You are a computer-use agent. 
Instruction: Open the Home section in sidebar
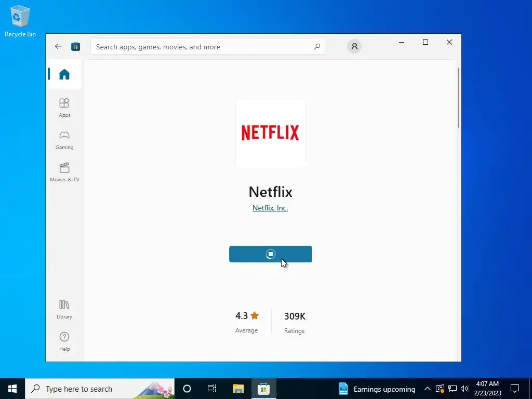point(64,74)
